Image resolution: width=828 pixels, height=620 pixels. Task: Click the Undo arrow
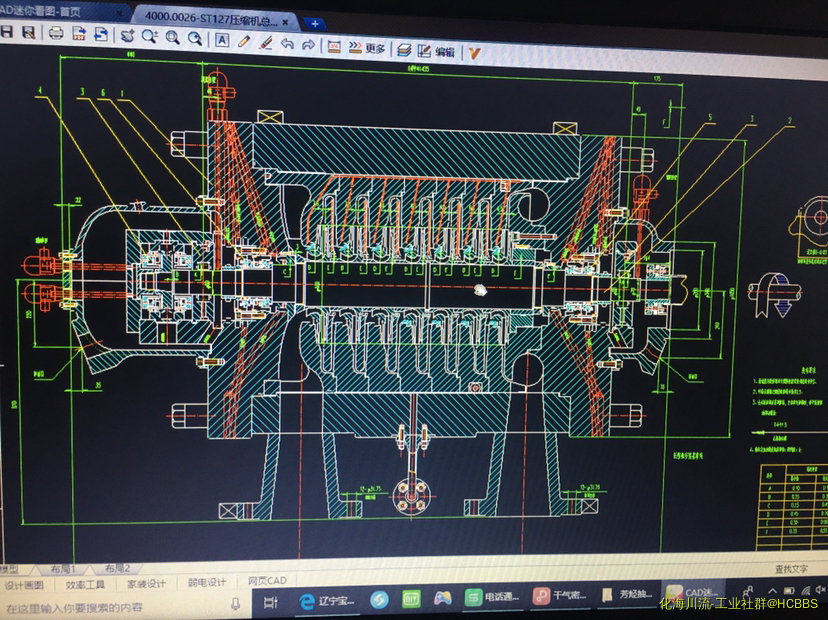coord(287,43)
